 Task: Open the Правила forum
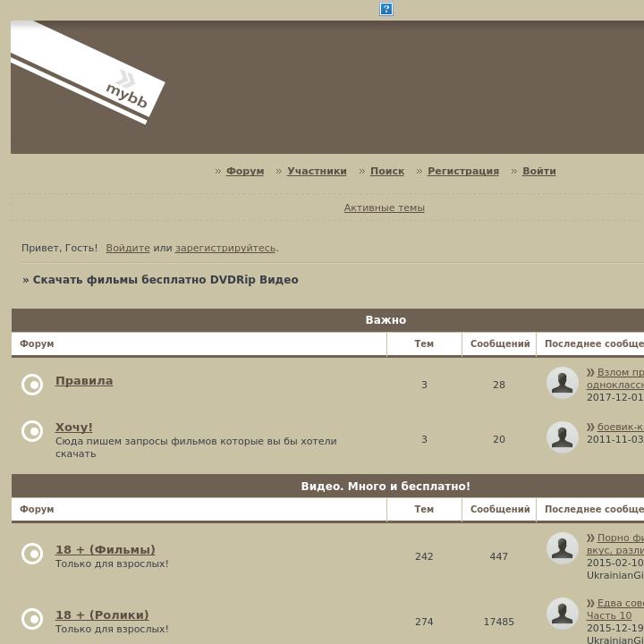[84, 381]
